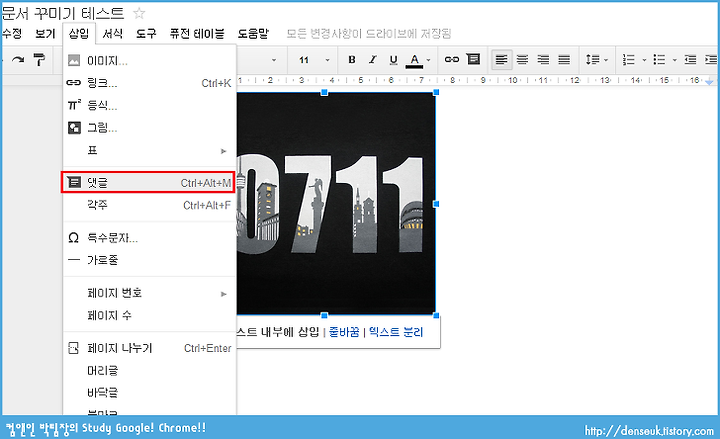Choose 링크... from insert menu
The image size is (720, 439).
pyautogui.click(x=150, y=83)
